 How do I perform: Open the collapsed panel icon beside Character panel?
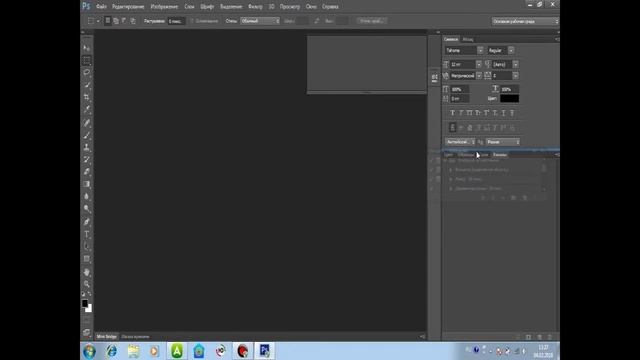tap(434, 78)
